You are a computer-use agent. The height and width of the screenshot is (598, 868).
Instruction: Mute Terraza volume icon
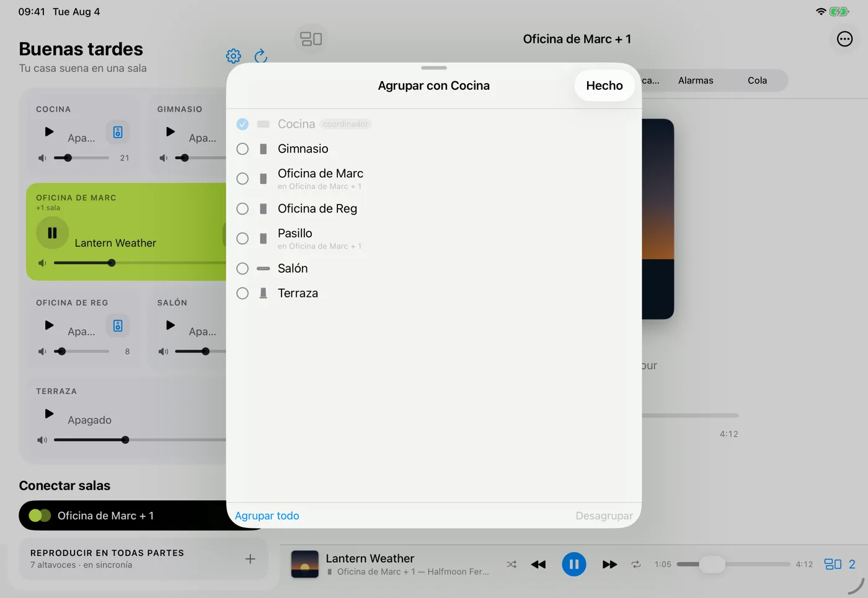click(42, 440)
